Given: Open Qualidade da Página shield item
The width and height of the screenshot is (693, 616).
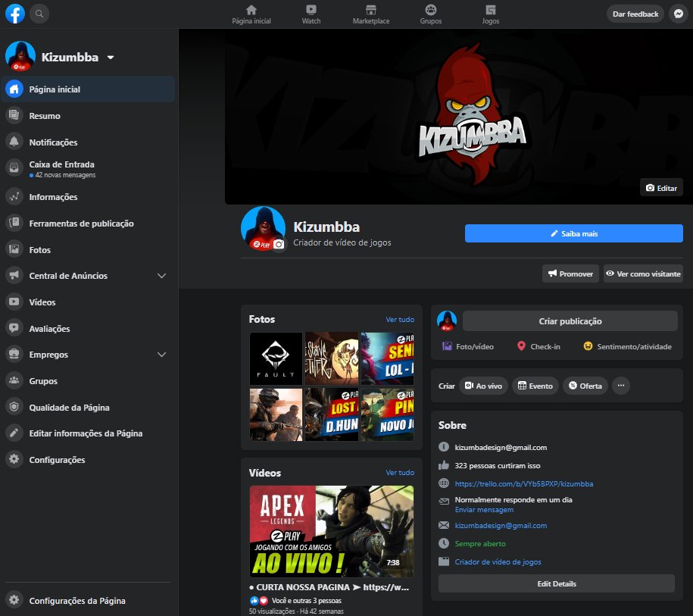Looking at the screenshot, I should [89, 408].
